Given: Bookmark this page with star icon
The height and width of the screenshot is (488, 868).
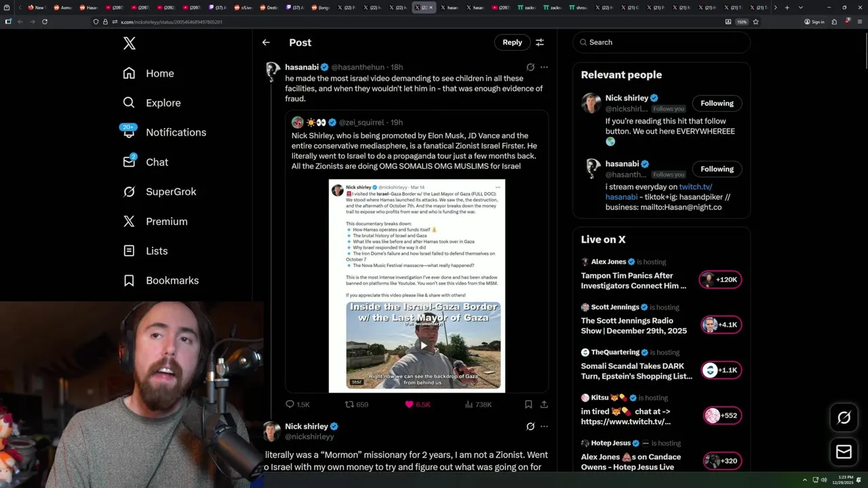Looking at the screenshot, I should coord(755,22).
